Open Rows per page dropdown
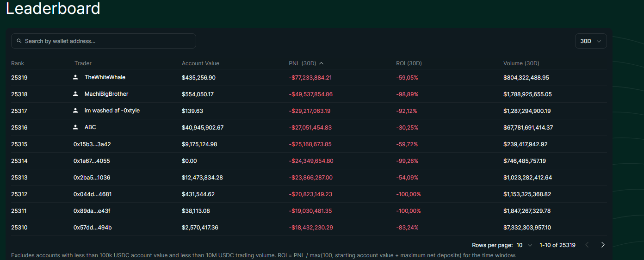 point(525,245)
